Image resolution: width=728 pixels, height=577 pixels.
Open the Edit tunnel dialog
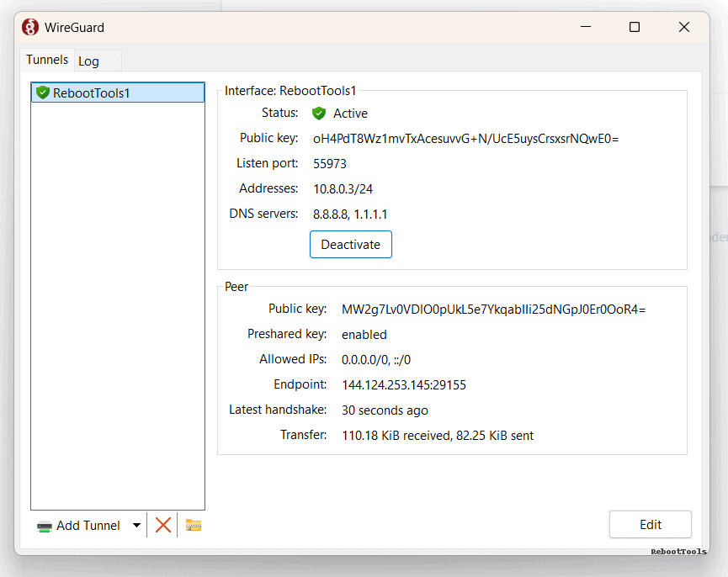click(x=650, y=524)
